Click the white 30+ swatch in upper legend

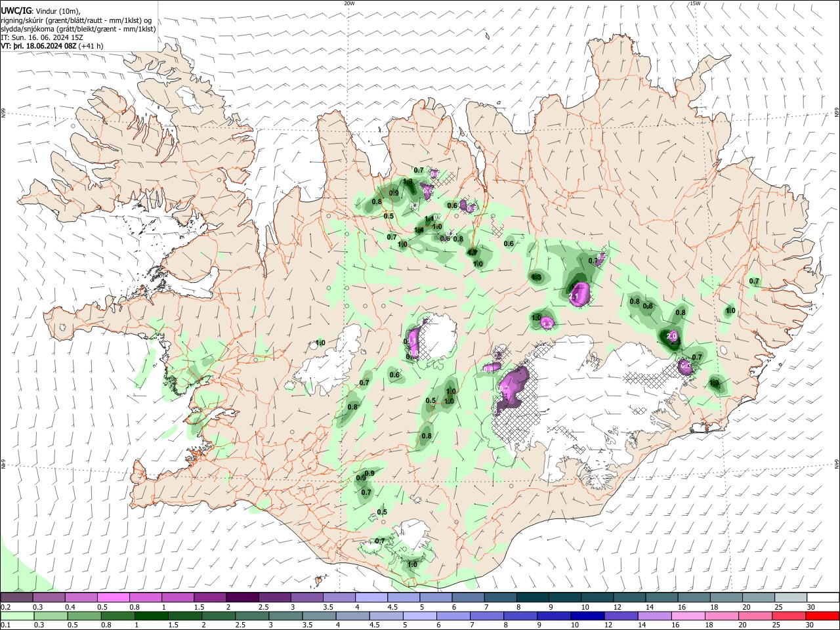(824, 598)
